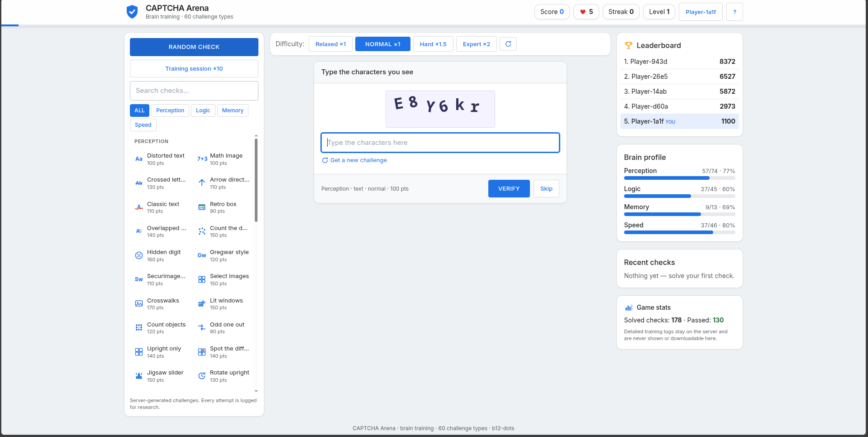
Task: Open the Crosswalks challenge
Action: pyautogui.click(x=161, y=304)
